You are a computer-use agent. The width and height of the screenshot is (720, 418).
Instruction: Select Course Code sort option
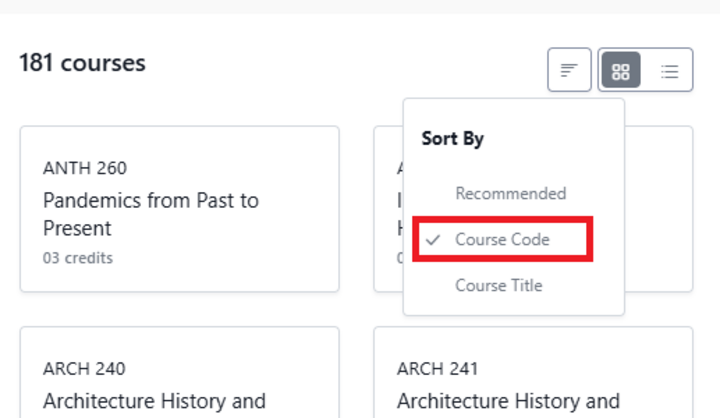502,240
